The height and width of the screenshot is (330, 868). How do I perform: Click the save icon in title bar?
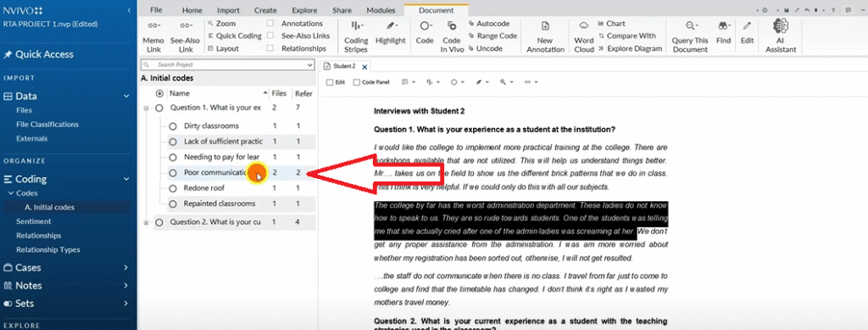coord(786,10)
